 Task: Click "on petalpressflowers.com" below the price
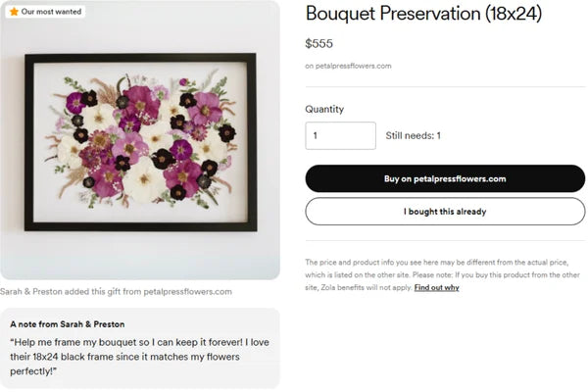pyautogui.click(x=348, y=66)
